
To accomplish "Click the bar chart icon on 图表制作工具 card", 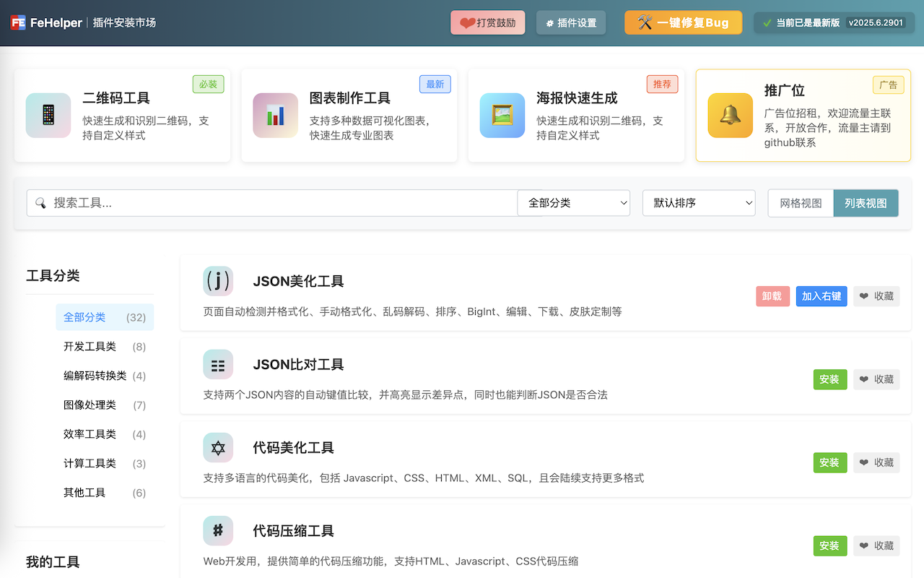I will click(275, 115).
